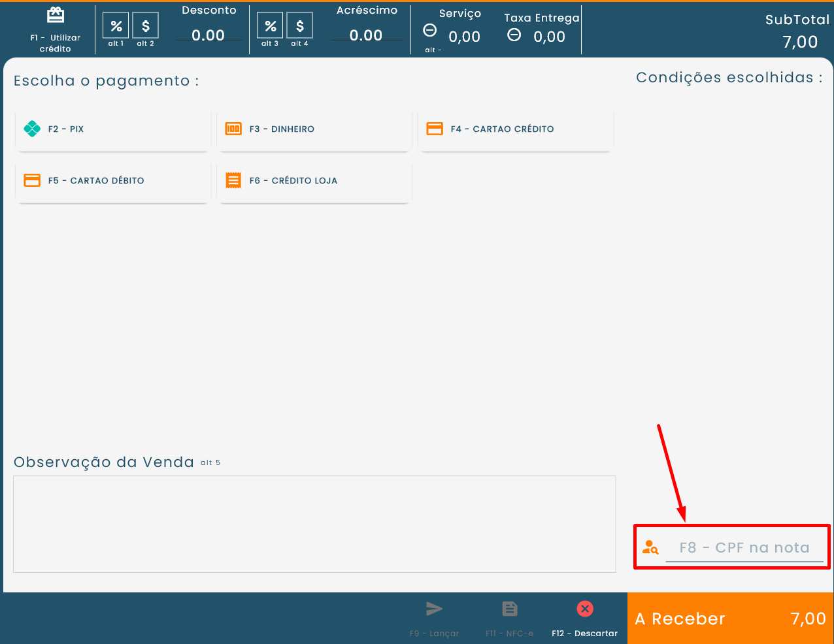The width and height of the screenshot is (834, 644).
Task: Click the Condições escolhidas heading
Action: 729,78
